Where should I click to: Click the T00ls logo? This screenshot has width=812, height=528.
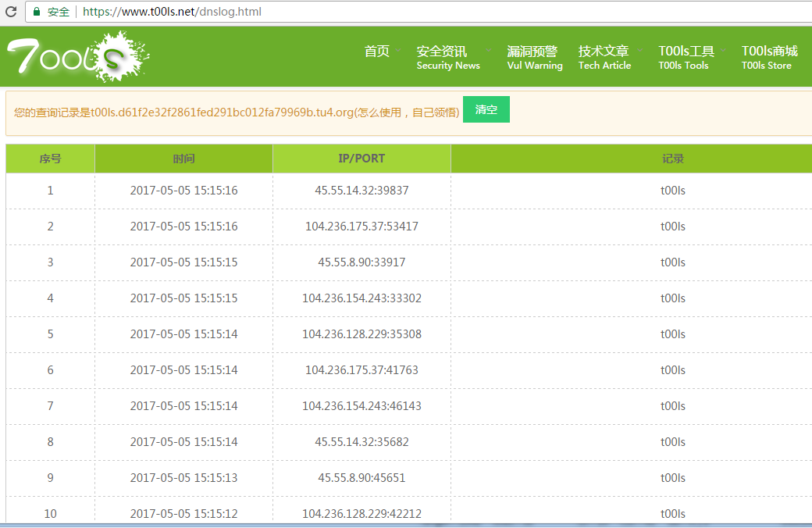(78, 56)
